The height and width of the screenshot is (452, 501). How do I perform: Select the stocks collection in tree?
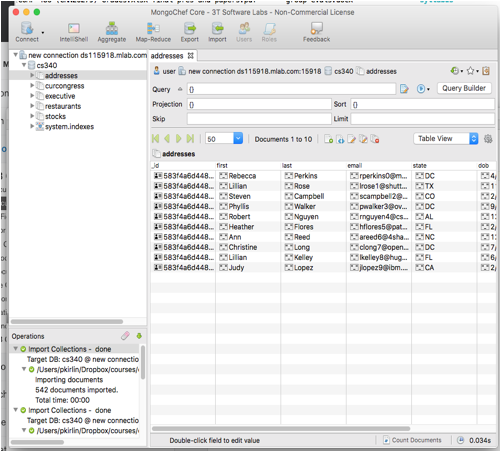tap(55, 116)
